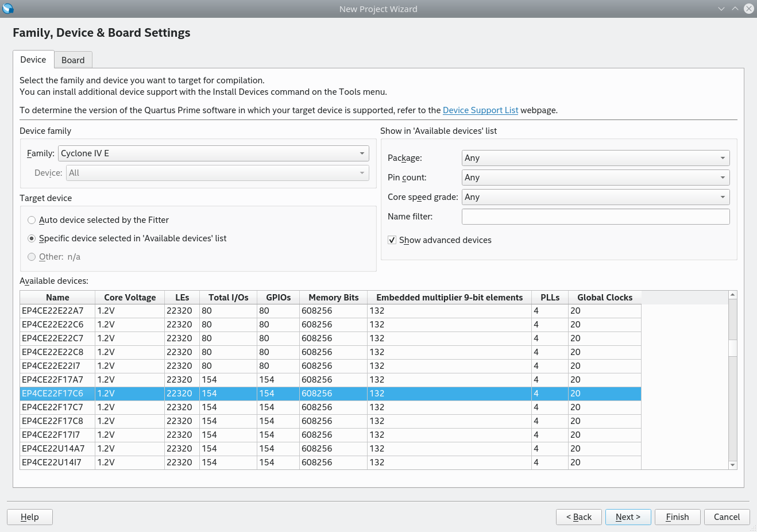Open the Package dropdown
Image resolution: width=757 pixels, height=532 pixels.
pos(596,158)
